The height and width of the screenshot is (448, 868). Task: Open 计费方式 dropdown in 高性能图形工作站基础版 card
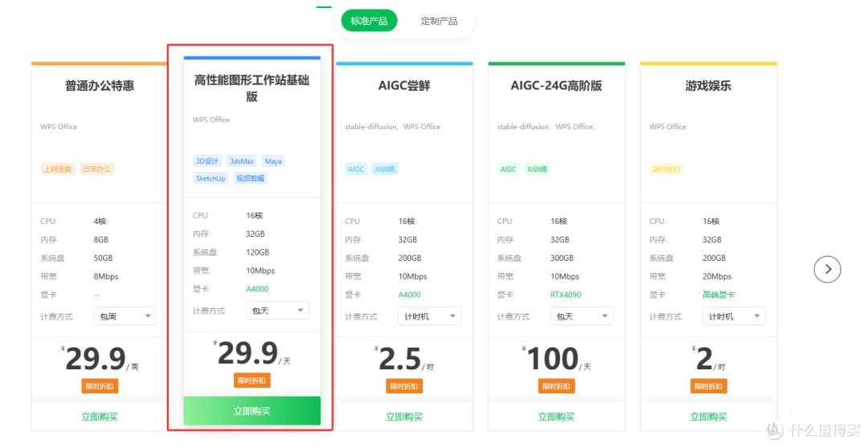[x=277, y=310]
